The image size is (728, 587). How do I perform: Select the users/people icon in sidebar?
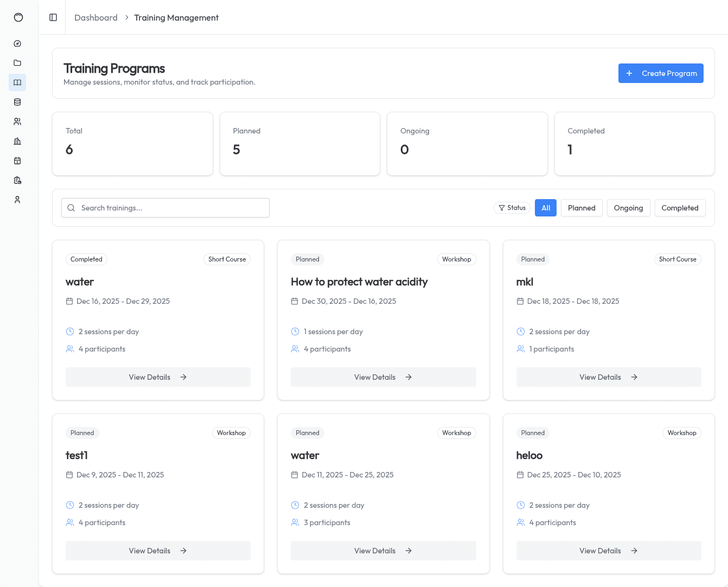17,122
